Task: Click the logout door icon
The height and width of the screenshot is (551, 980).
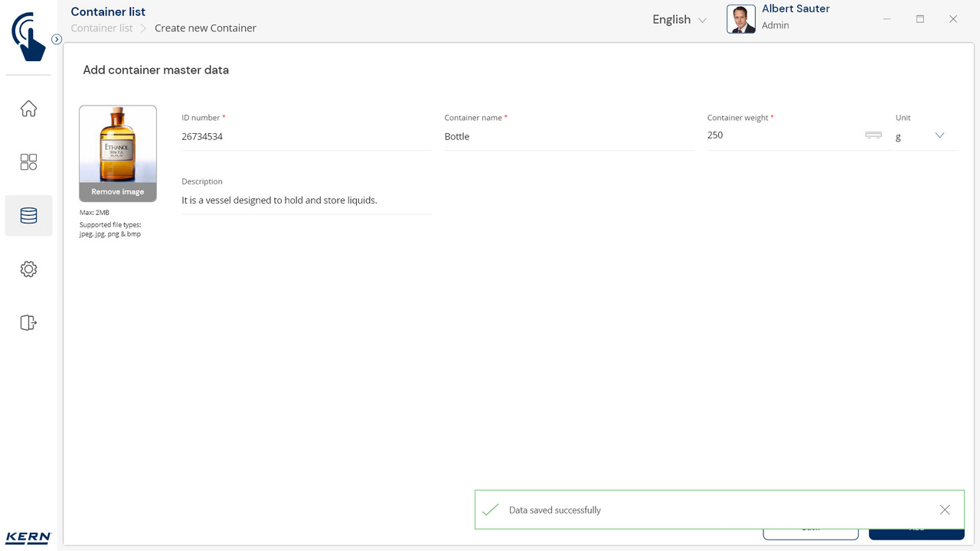Action: tap(28, 323)
